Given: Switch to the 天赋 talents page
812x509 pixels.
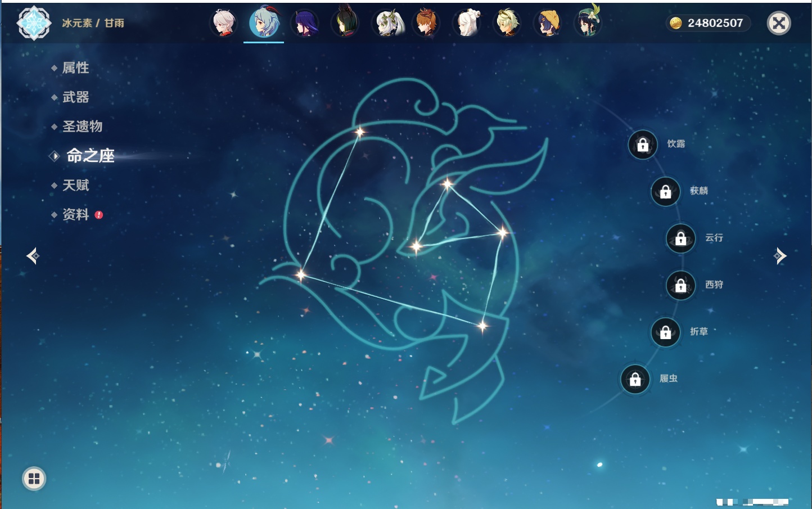Looking at the screenshot, I should tap(75, 185).
